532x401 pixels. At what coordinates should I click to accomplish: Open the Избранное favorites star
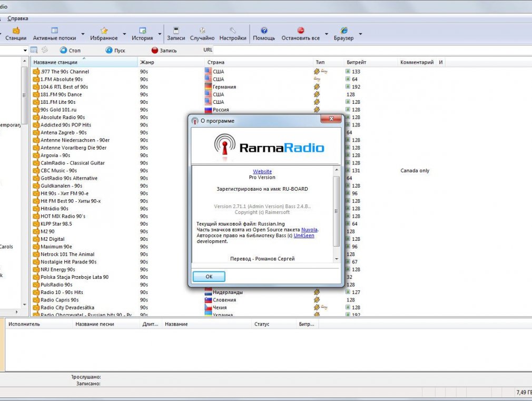[x=104, y=34]
